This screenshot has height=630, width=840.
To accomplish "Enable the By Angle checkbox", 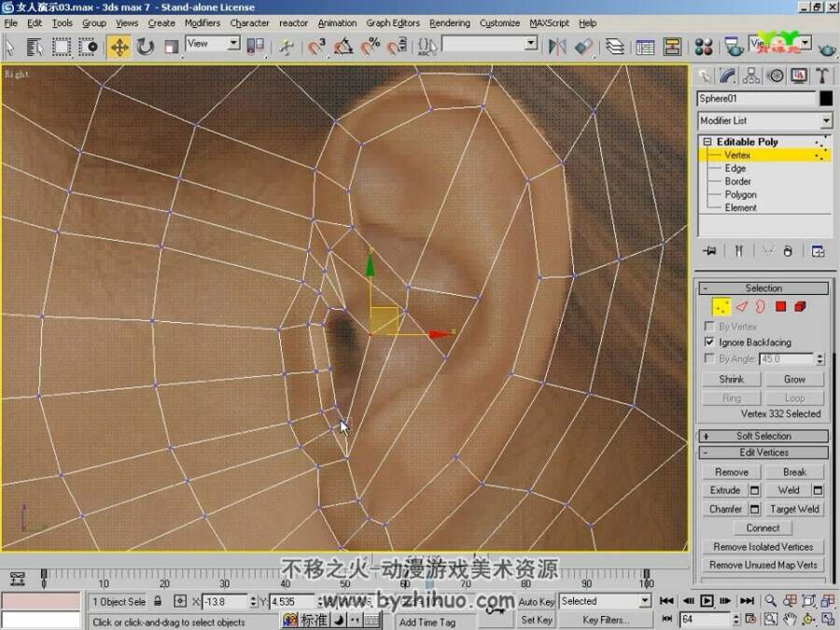I will coord(709,357).
